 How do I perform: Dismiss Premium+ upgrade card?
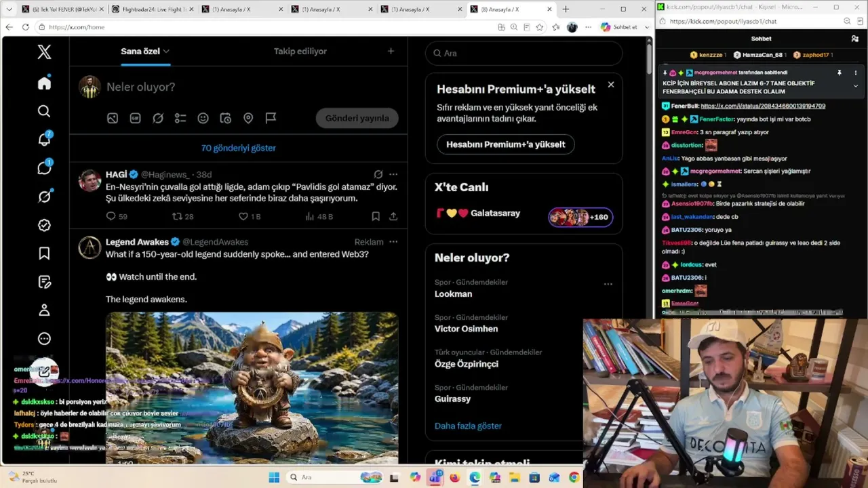611,85
